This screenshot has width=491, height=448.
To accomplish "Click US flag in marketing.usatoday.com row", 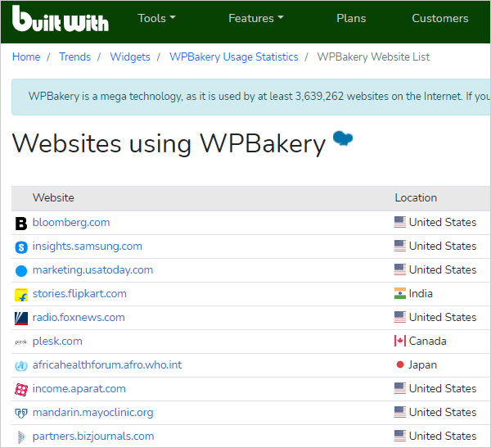I will [x=400, y=269].
